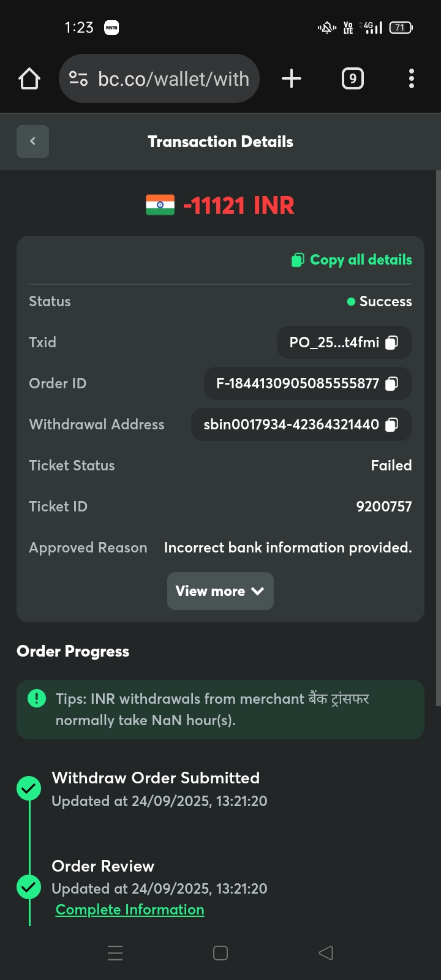This screenshot has height=980, width=441.
Task: Open the tab switcher showing 9 tabs
Action: (352, 78)
